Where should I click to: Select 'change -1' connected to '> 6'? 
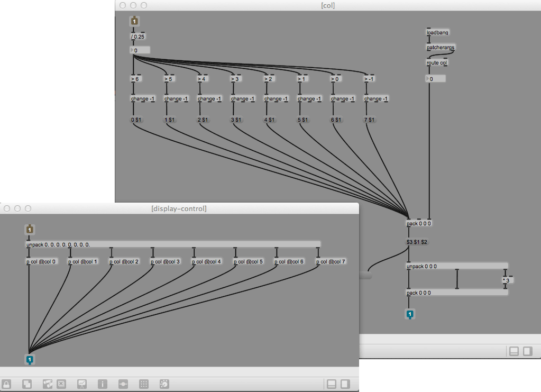pos(143,99)
